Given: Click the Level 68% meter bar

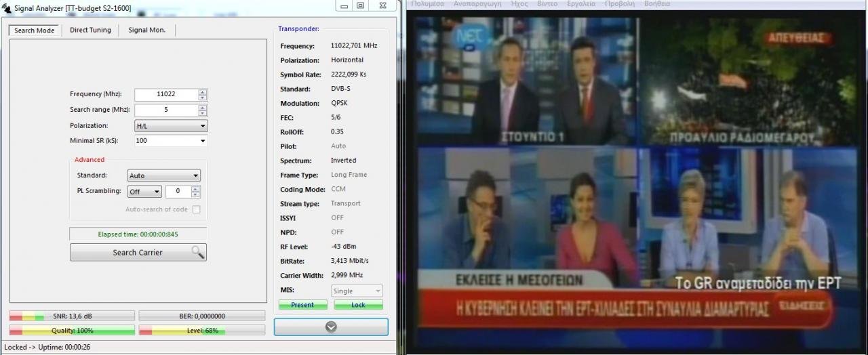Looking at the screenshot, I should coord(202,331).
